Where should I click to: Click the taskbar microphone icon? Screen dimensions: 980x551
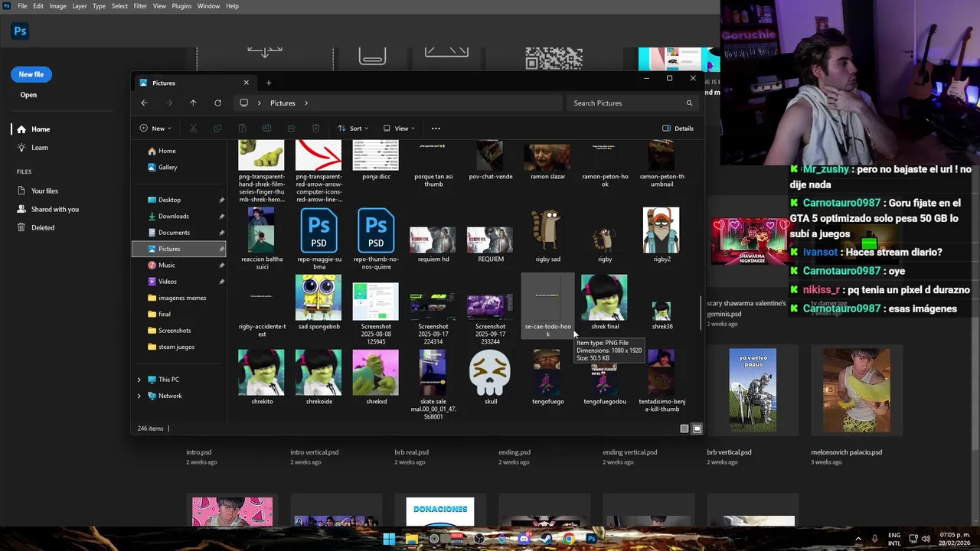874,539
